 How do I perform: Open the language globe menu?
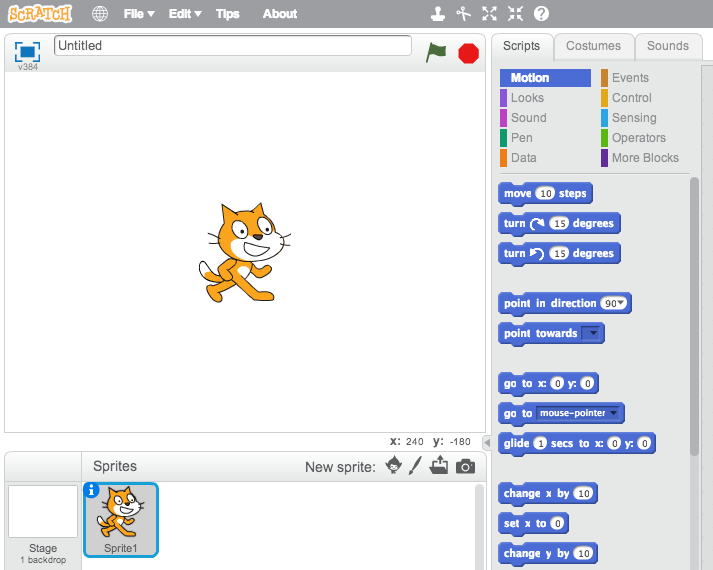point(100,14)
